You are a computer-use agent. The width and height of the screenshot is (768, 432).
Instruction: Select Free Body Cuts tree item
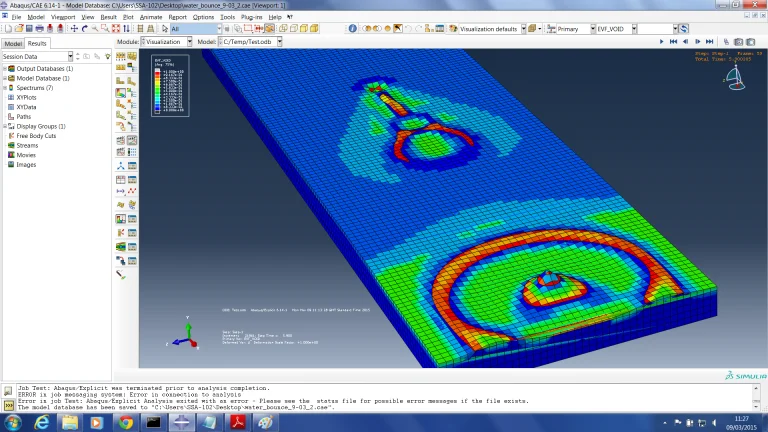tap(37, 136)
